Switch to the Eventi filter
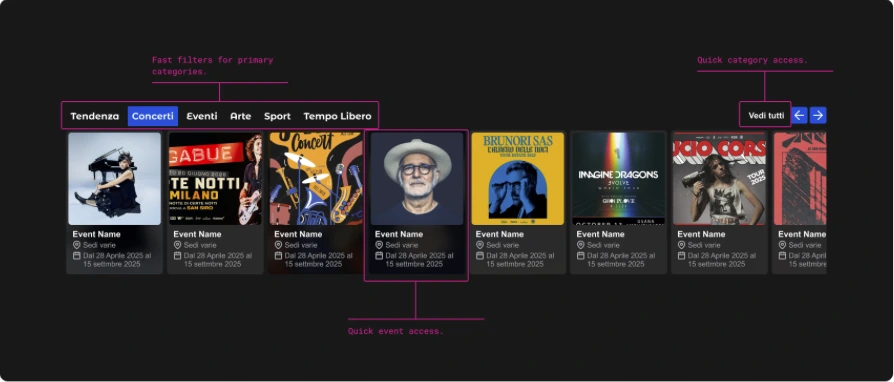This screenshot has width=894, height=382. [x=202, y=116]
